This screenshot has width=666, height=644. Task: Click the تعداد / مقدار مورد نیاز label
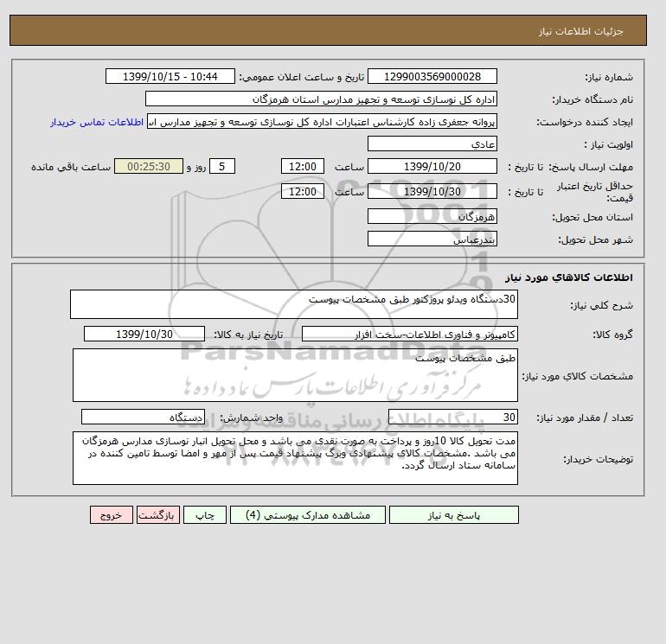click(585, 418)
